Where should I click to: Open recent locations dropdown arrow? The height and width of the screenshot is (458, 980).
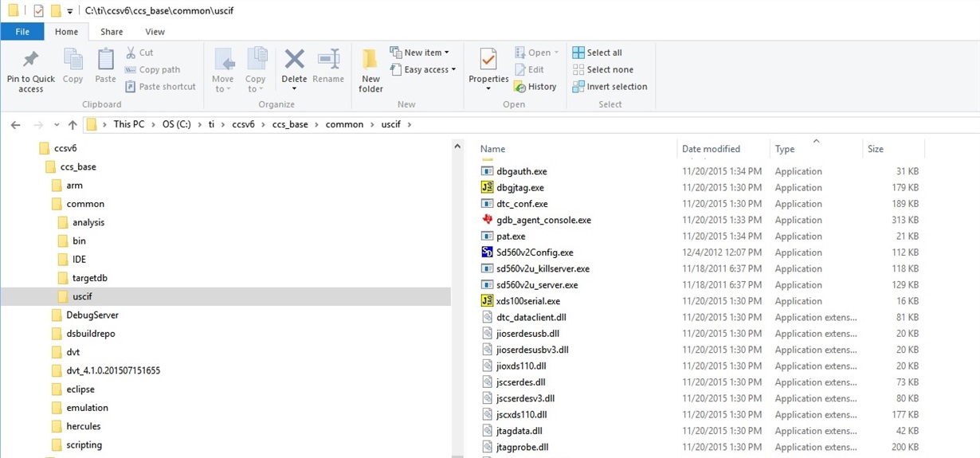(57, 125)
